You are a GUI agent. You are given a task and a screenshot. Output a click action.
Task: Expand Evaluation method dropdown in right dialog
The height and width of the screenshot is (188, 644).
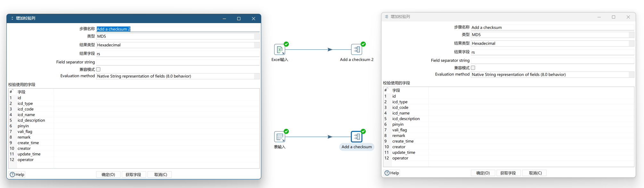pyautogui.click(x=631, y=74)
